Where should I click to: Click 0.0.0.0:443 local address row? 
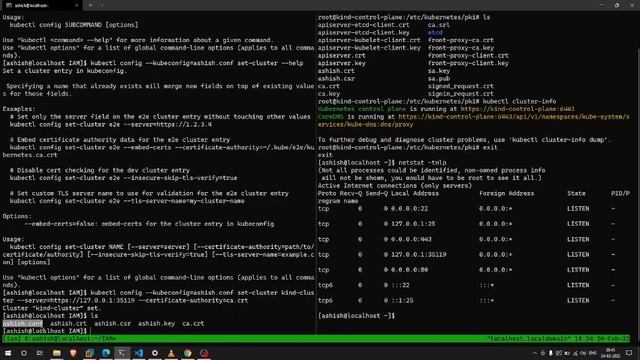(411, 239)
